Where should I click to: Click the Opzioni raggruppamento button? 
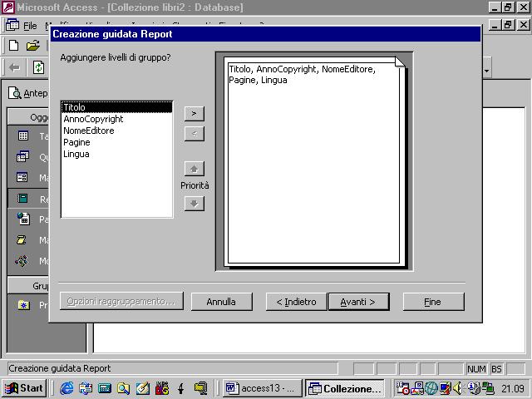pyautogui.click(x=121, y=301)
